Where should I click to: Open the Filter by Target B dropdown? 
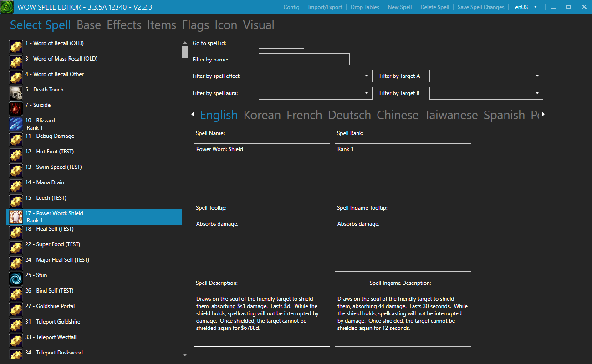point(486,93)
